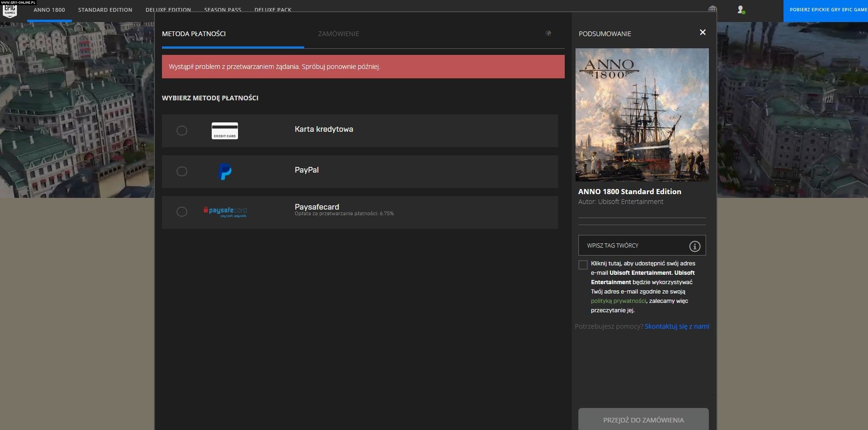Click the credit card icon
Viewport: 868px width, 430px height.
(224, 131)
